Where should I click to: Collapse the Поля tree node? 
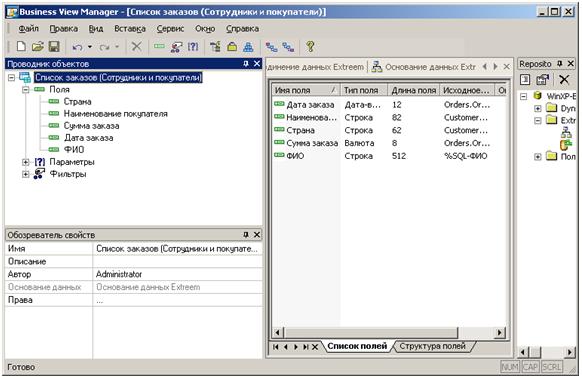point(25,89)
